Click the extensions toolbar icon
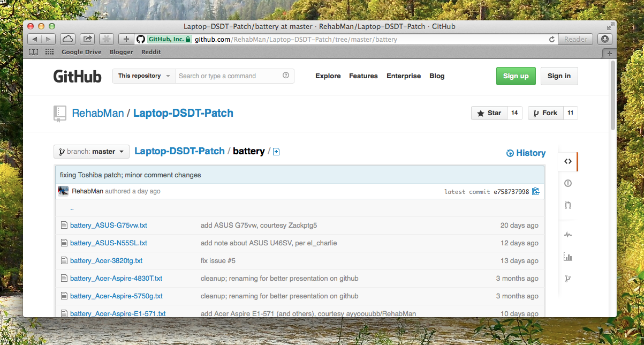Viewport: 644px width, 345px height. [107, 39]
